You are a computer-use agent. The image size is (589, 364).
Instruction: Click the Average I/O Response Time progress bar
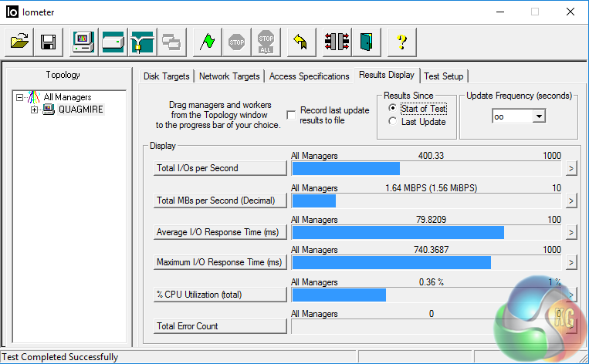point(426,233)
